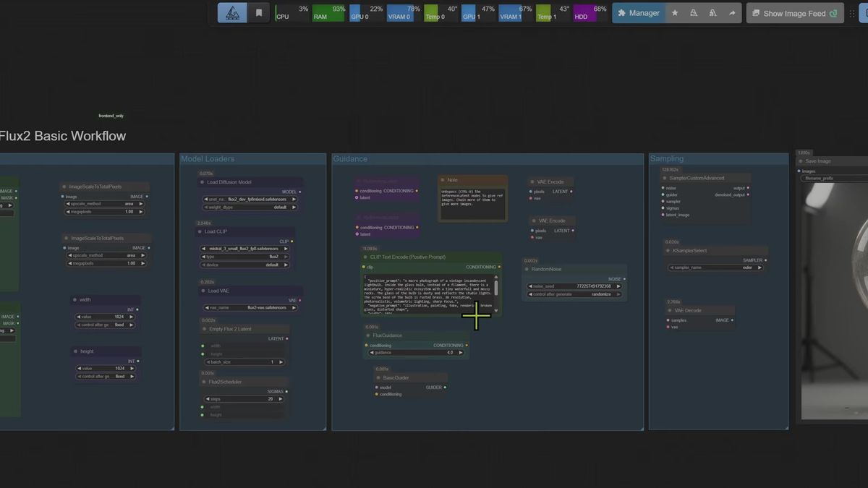868x488 pixels.
Task: Collapse the CLIP Text Encode node title dot
Action: [365, 257]
